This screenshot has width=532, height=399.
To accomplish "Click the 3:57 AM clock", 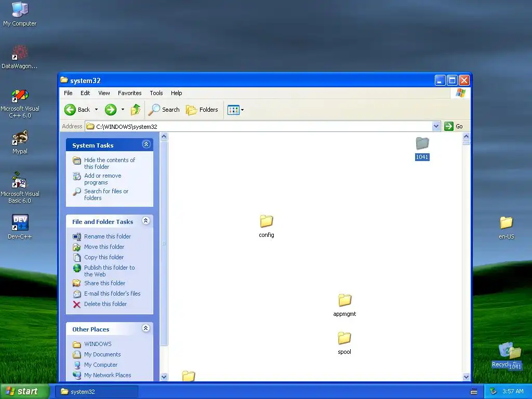I will (513, 392).
